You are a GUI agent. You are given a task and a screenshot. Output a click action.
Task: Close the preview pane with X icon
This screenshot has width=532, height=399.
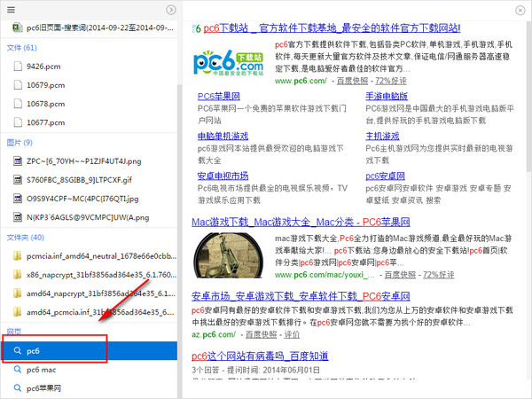[520, 11]
